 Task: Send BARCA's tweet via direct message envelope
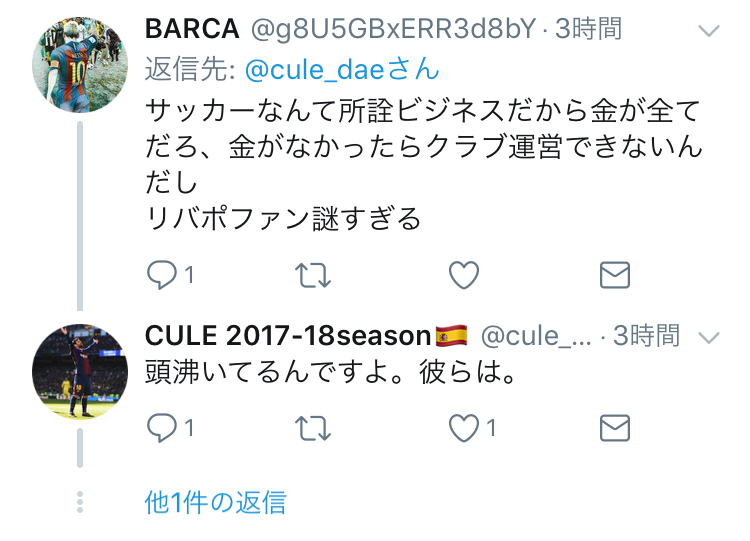(x=615, y=275)
